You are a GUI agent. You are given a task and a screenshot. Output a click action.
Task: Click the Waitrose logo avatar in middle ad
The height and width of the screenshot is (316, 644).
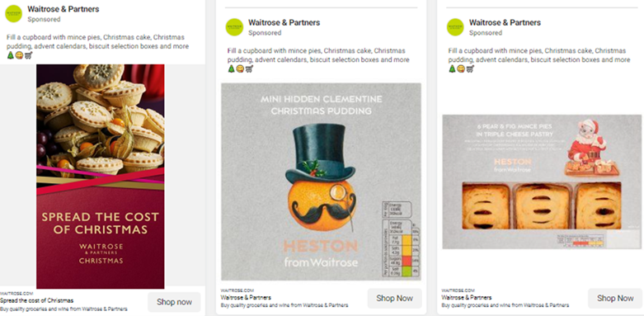point(234,27)
